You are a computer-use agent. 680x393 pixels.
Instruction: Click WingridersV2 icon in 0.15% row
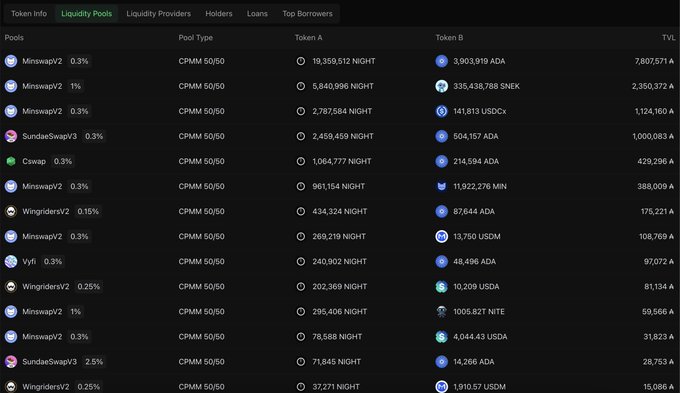(x=11, y=212)
